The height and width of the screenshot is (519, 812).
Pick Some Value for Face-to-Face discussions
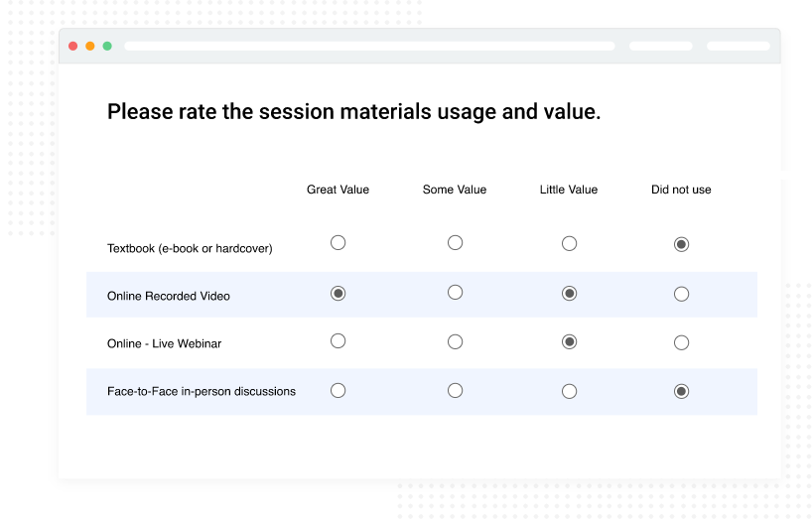pos(455,391)
